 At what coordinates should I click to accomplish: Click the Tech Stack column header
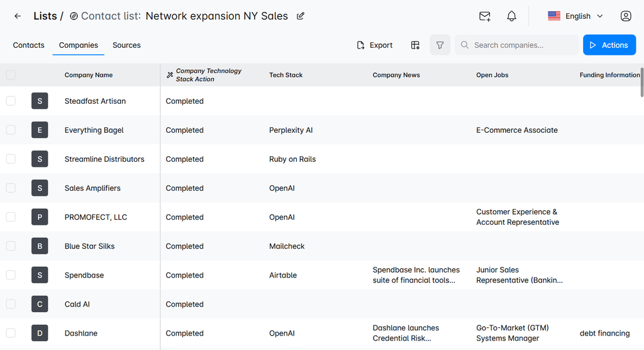[x=286, y=75]
